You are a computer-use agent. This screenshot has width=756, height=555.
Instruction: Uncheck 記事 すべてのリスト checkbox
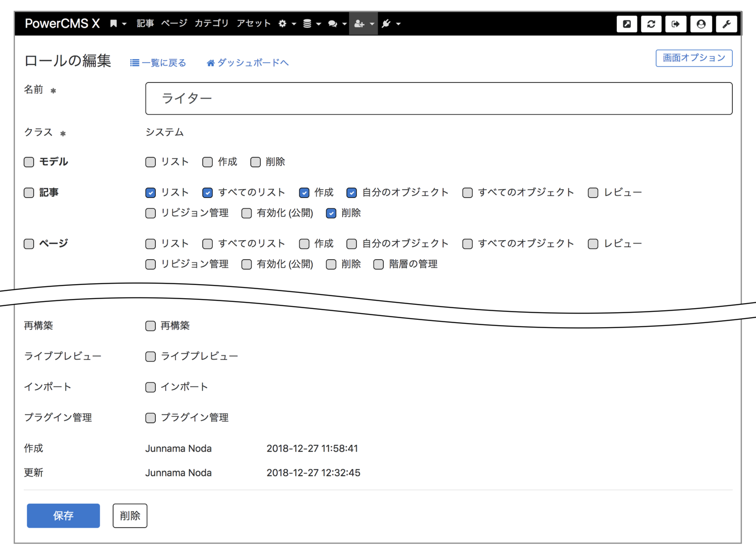[x=208, y=193]
